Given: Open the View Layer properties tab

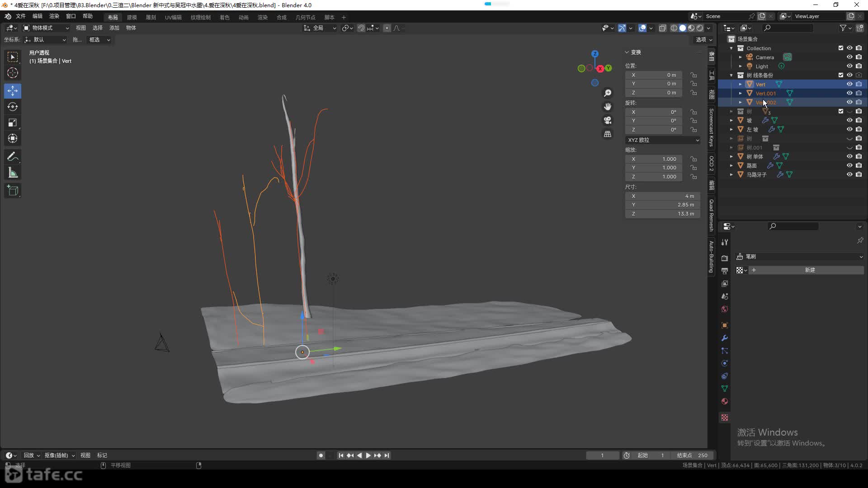Looking at the screenshot, I should pos(725,283).
